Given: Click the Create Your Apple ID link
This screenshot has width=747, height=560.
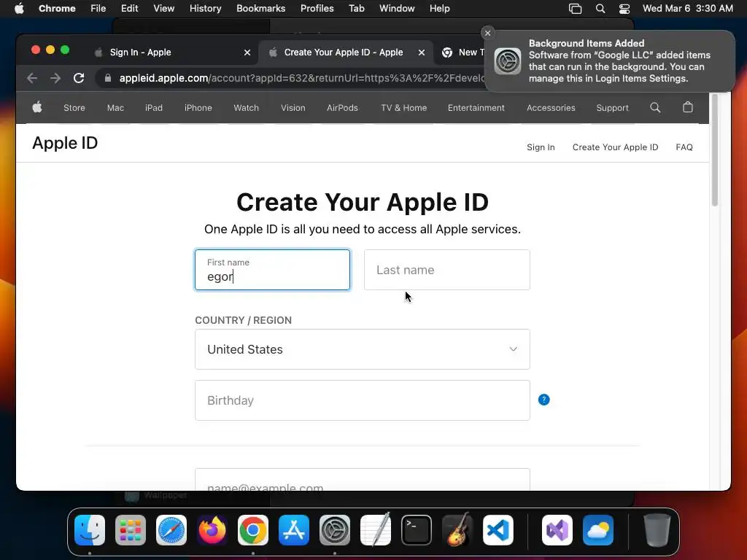Looking at the screenshot, I should [615, 147].
